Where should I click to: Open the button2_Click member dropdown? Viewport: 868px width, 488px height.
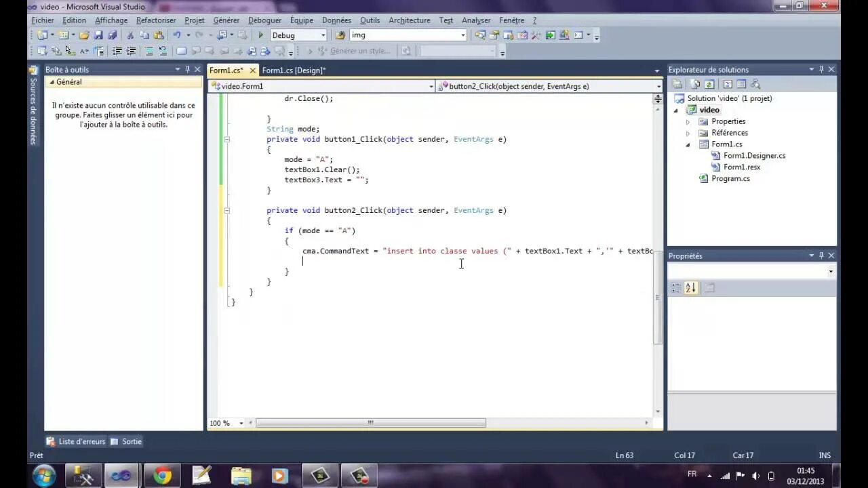[x=658, y=87]
